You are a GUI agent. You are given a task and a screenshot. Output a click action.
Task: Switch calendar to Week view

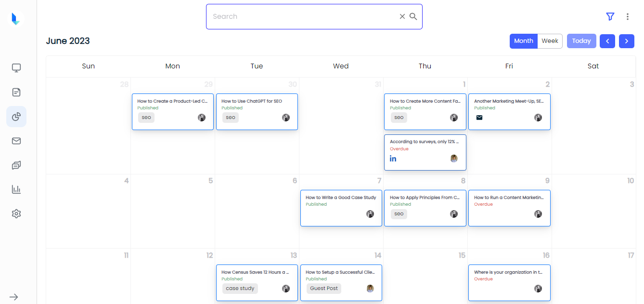tap(550, 41)
